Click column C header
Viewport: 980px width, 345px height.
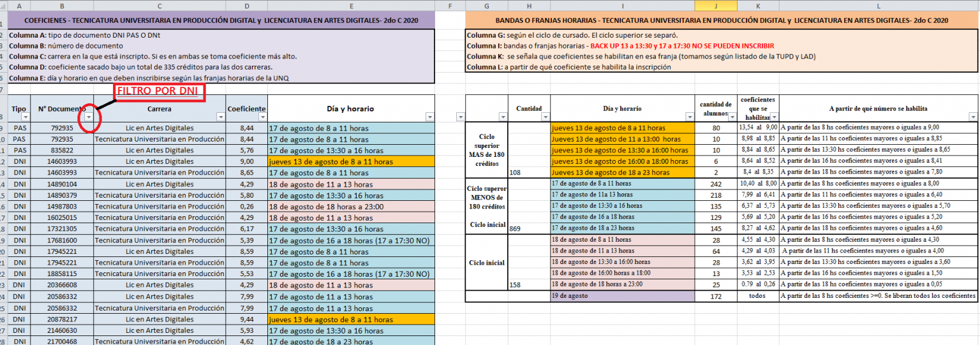(x=160, y=6)
